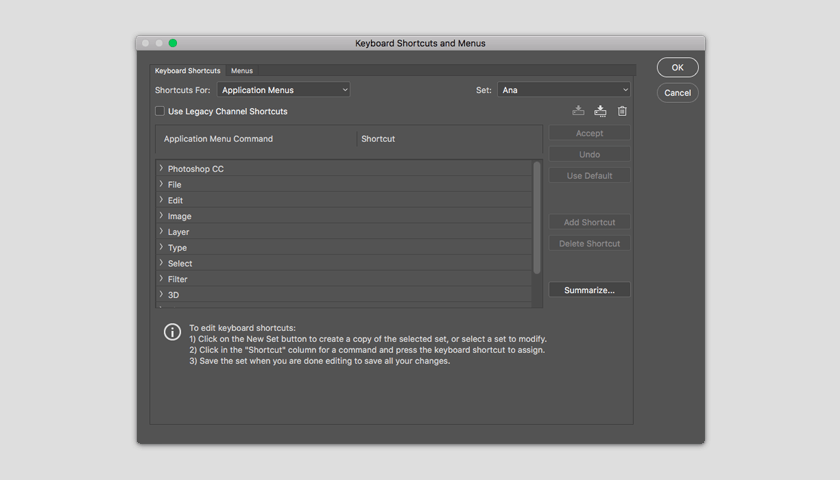Viewport: 840px width, 480px height.
Task: Click the green maximize window button
Action: (x=173, y=43)
